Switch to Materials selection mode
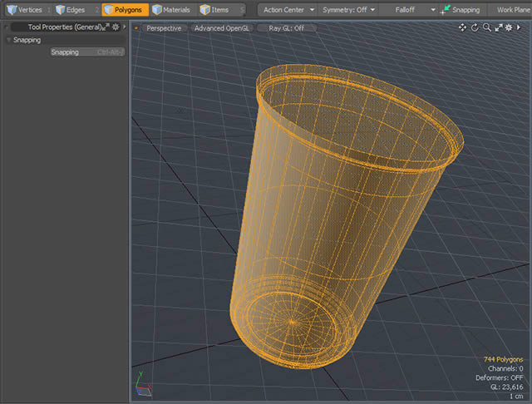The height and width of the screenshot is (404, 532). coord(171,10)
